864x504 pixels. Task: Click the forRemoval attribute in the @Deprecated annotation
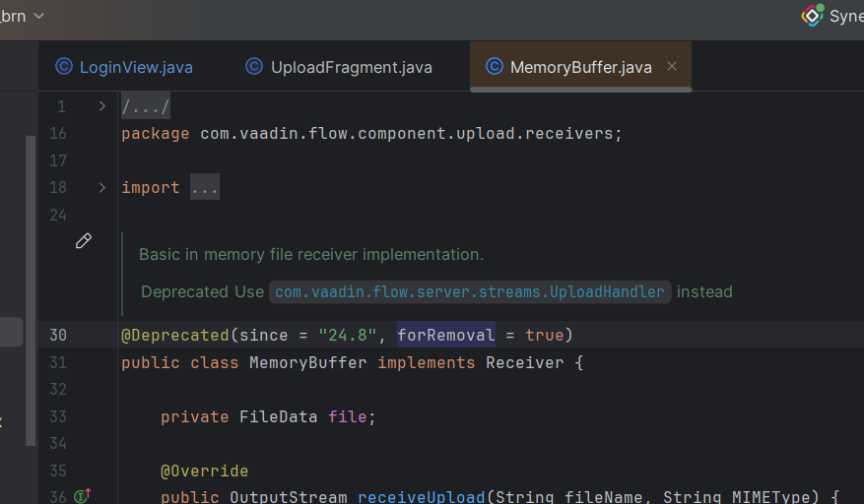pos(445,335)
